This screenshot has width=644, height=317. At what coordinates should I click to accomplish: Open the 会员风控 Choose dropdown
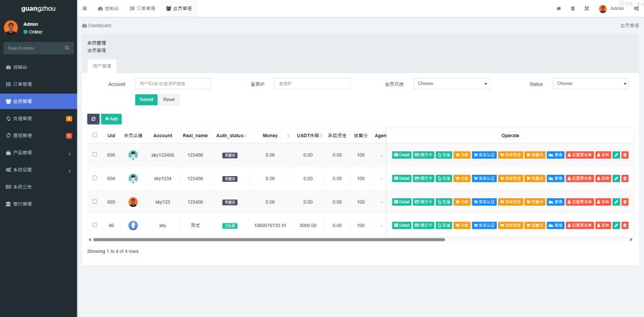tap(451, 84)
